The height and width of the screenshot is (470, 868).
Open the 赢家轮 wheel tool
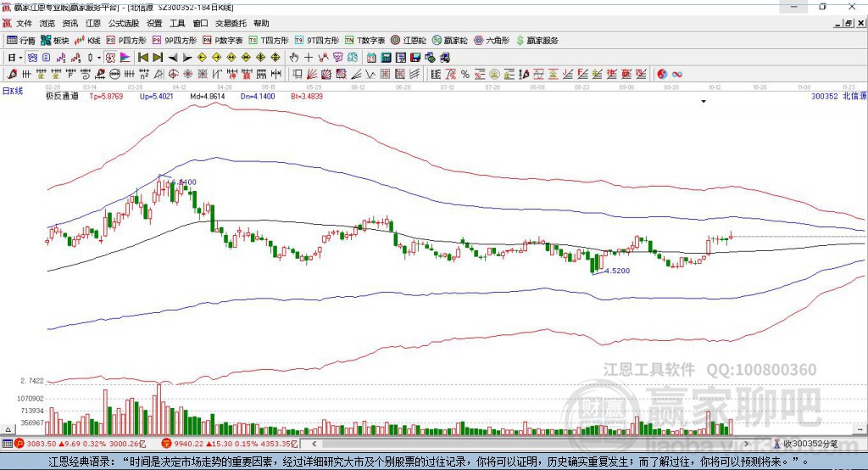[449, 41]
